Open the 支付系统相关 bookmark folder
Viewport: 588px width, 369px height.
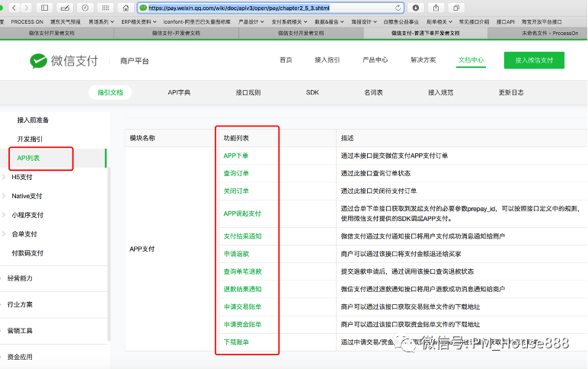coord(289,22)
